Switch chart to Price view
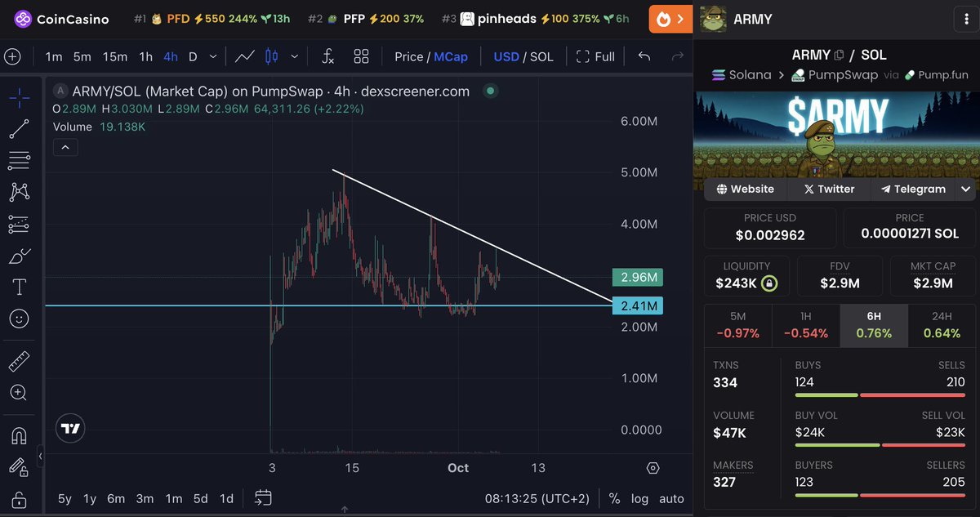The height and width of the screenshot is (517, 980). click(x=408, y=56)
